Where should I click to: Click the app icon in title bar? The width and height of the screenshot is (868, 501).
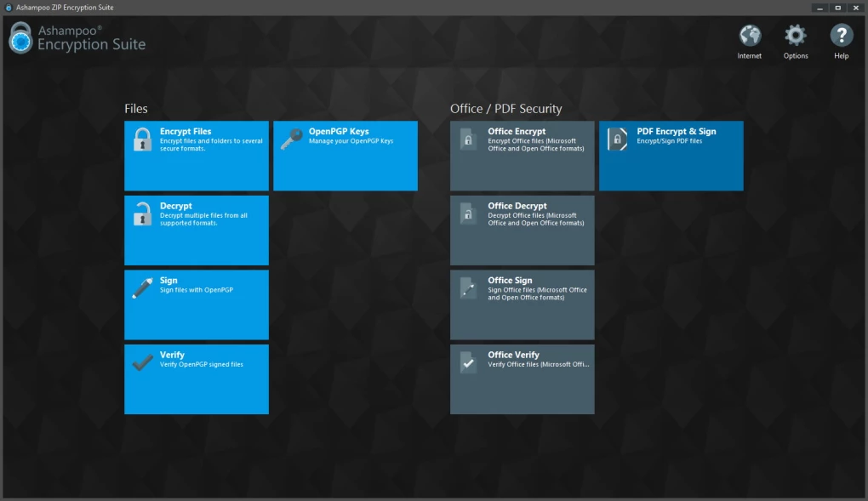click(x=9, y=8)
